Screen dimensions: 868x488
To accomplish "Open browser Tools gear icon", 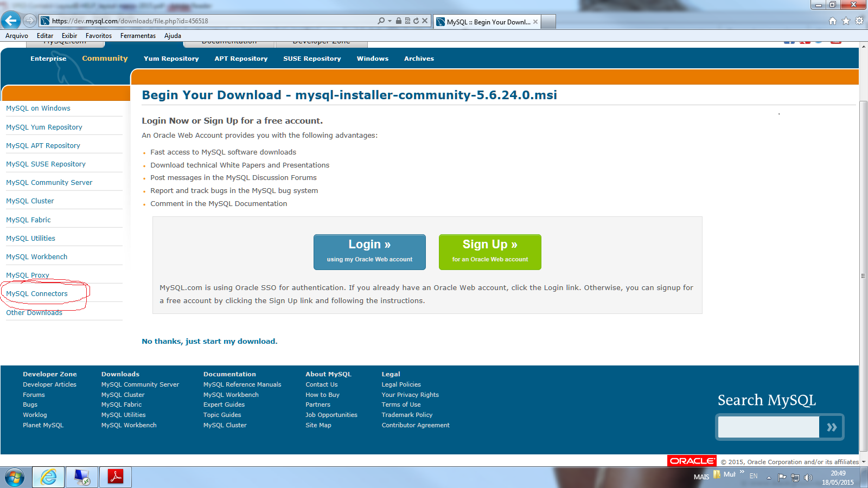I will click(859, 21).
